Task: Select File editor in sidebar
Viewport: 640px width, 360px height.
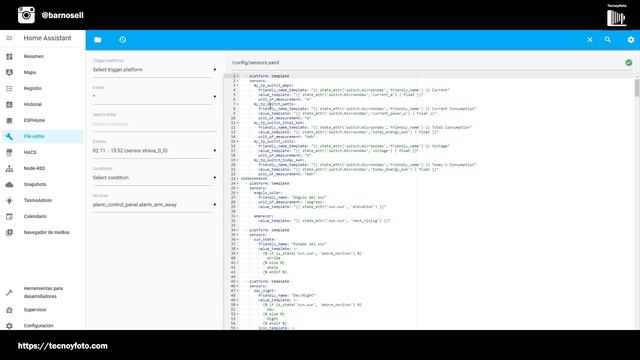Action: 42,136
